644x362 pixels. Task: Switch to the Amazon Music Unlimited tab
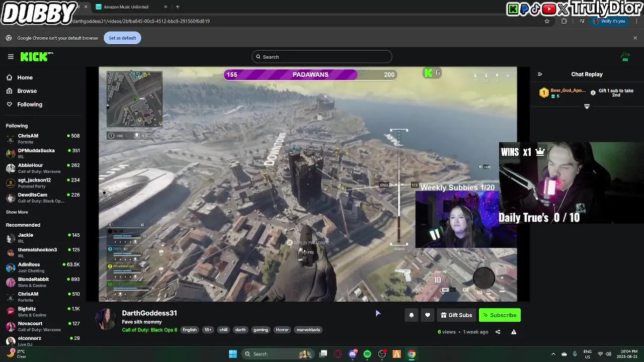pyautogui.click(x=126, y=7)
